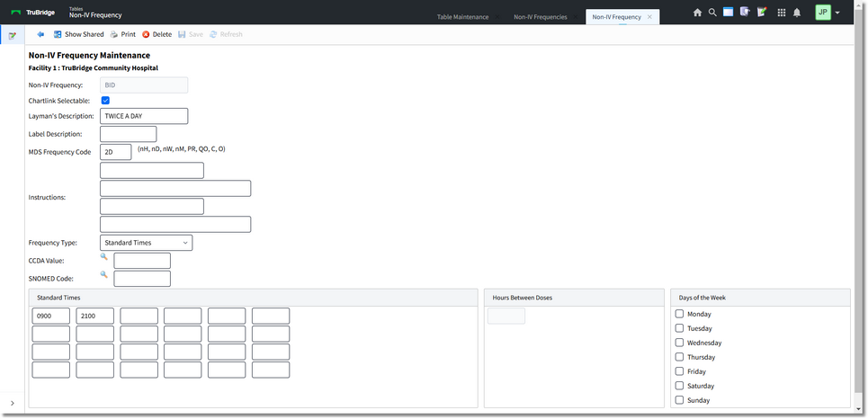868x419 pixels.
Task: Delete the BID frequency entry
Action: [x=157, y=34]
